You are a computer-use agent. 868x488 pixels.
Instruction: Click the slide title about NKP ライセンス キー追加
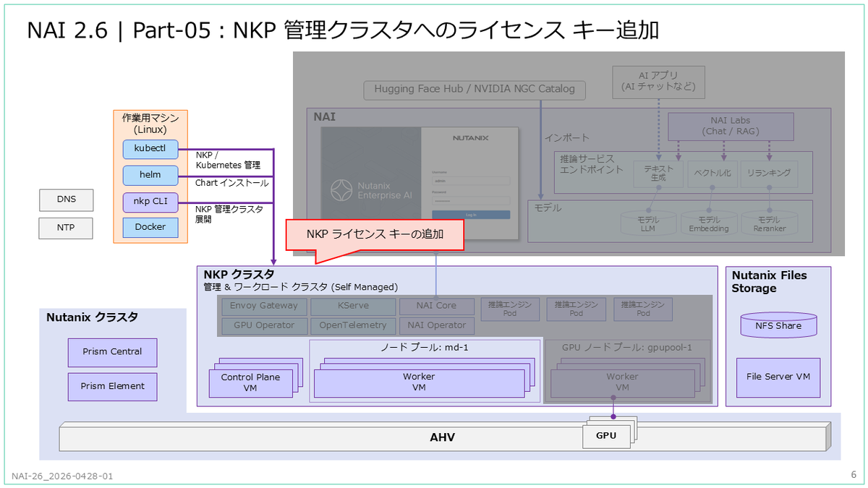pos(342,31)
